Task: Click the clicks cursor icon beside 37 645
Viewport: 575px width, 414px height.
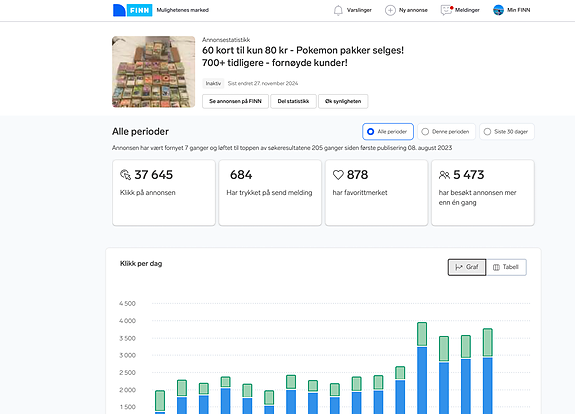Action: coord(125,175)
